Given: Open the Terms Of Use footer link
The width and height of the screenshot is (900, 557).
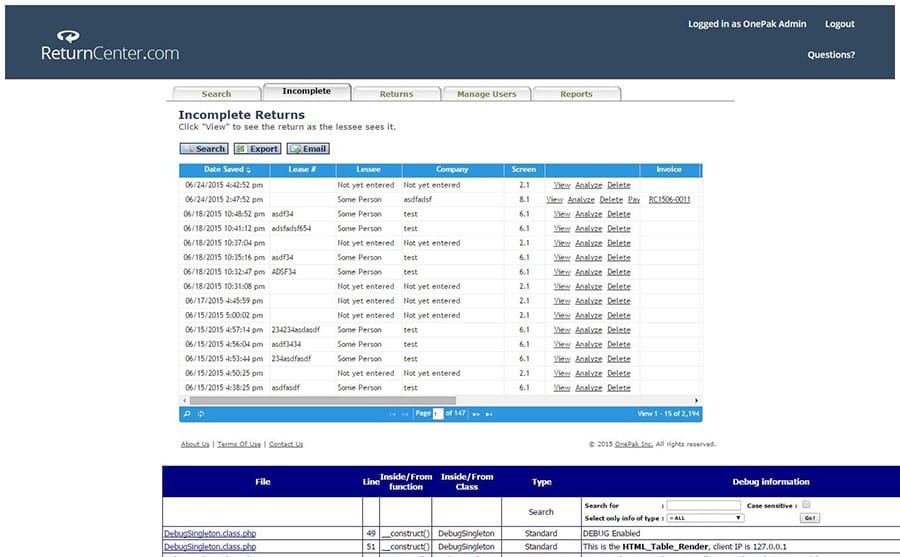Looking at the screenshot, I should tap(239, 444).
